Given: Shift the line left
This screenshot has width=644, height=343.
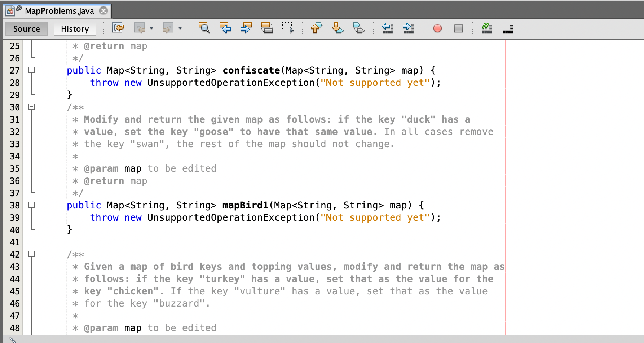Looking at the screenshot, I should (388, 28).
